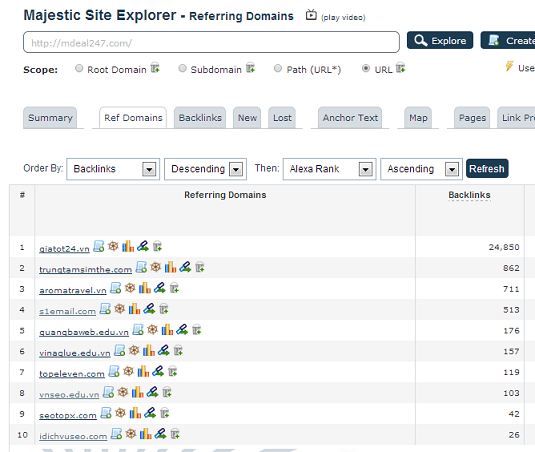Click report page icon for quangbaweb.edu.vn
Screen dimensions: 535x452
point(138,330)
